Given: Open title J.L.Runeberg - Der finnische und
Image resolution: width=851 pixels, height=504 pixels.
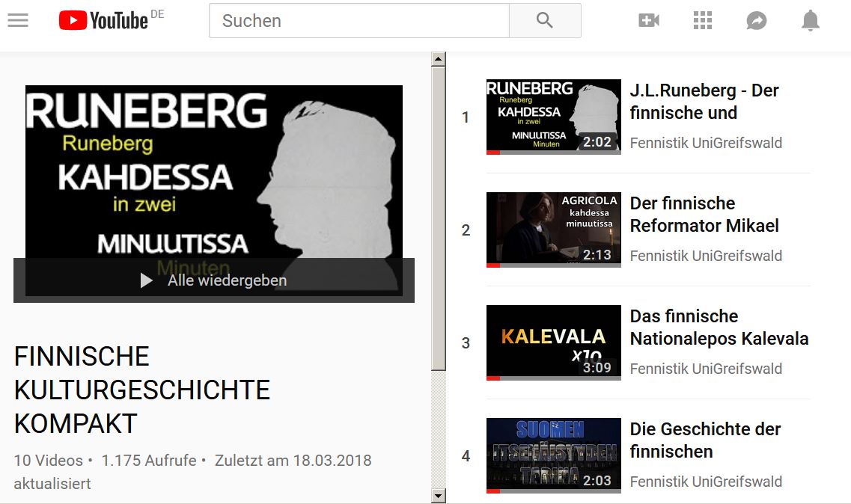Looking at the screenshot, I should coord(704,102).
